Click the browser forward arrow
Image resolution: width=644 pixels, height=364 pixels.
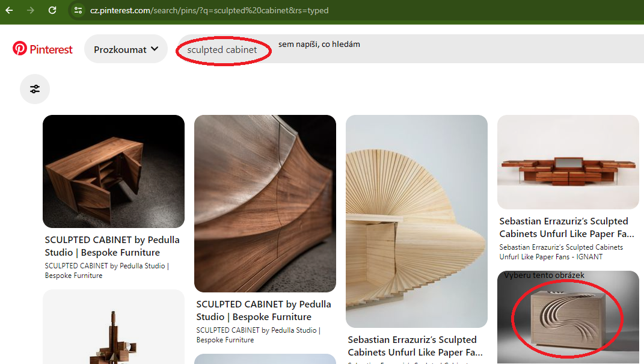pos(31,10)
